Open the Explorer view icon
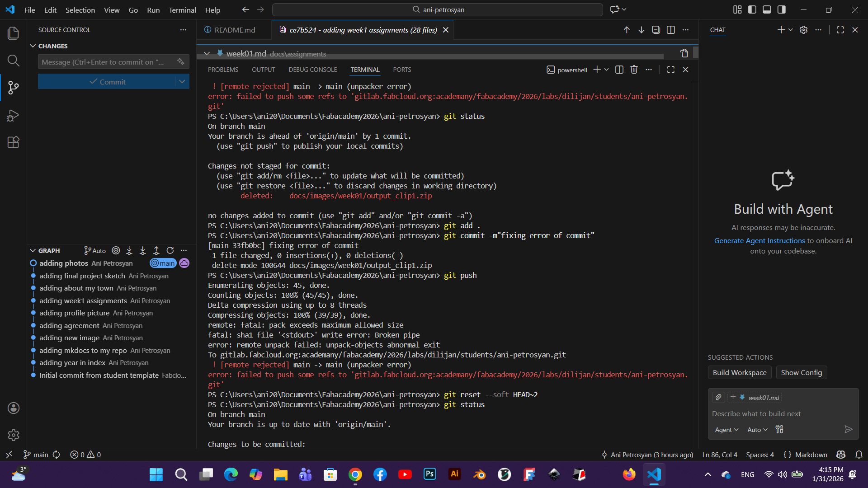Screen dimensions: 868x488 pyautogui.click(x=13, y=33)
